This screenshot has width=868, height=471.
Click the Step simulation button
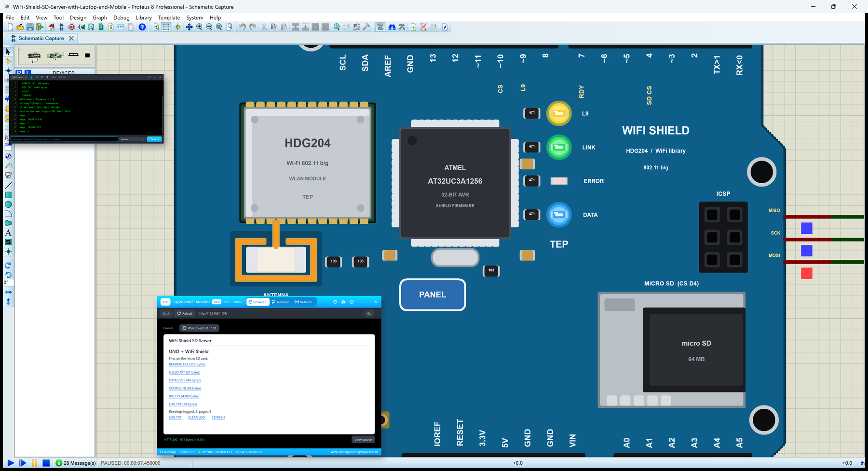pos(23,463)
